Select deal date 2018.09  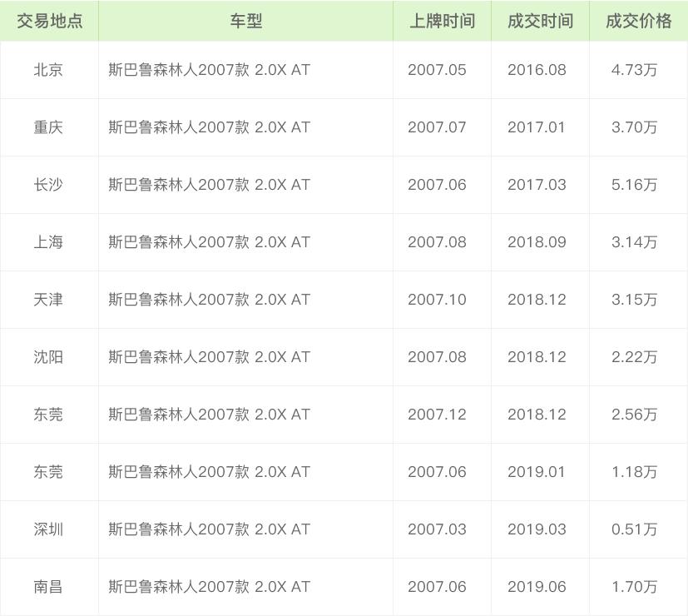point(537,242)
